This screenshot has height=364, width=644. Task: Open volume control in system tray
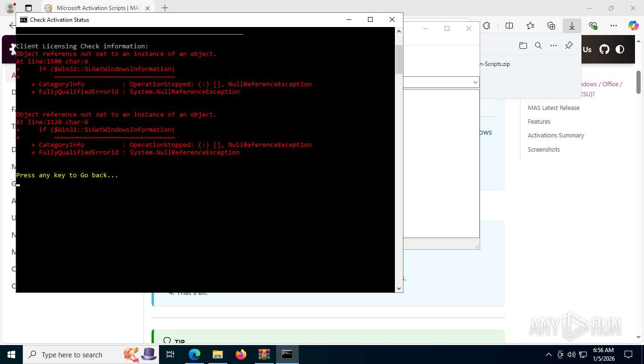coord(572,355)
